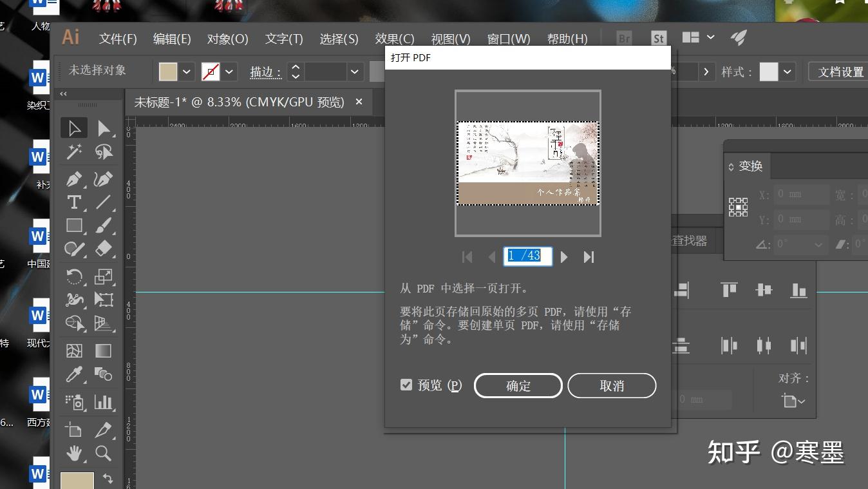Swap fill and stroke colors
This screenshot has height=489, width=868.
pos(108,479)
